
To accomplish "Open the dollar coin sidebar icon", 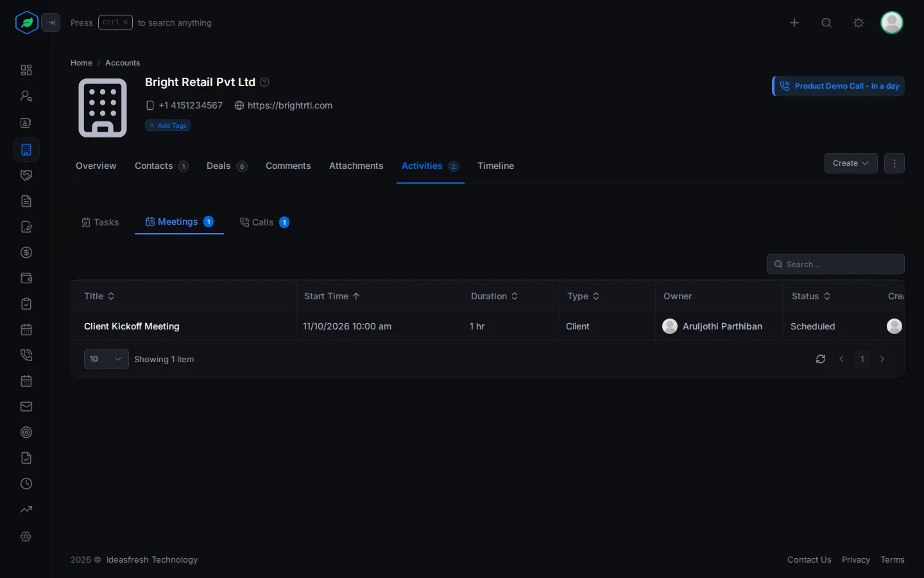I will pos(26,252).
